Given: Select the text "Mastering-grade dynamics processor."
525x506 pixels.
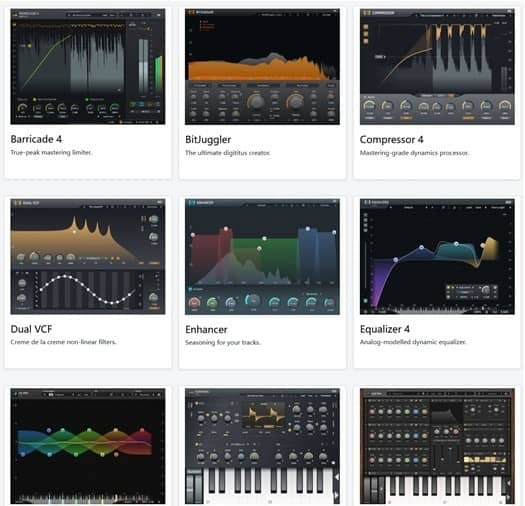Looking at the screenshot, I should coord(414,153).
